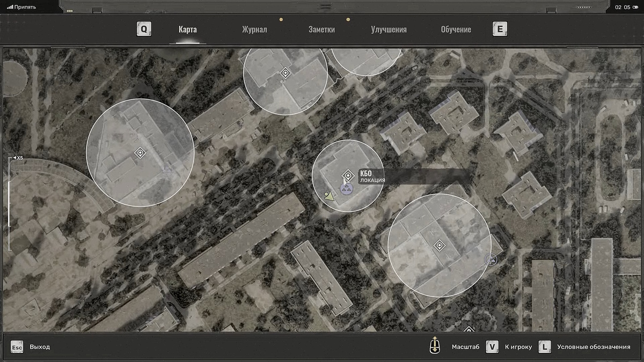Screen dimensions: 644x362
Task: Click the X5 zoom scale slider
Action: pos(10,203)
